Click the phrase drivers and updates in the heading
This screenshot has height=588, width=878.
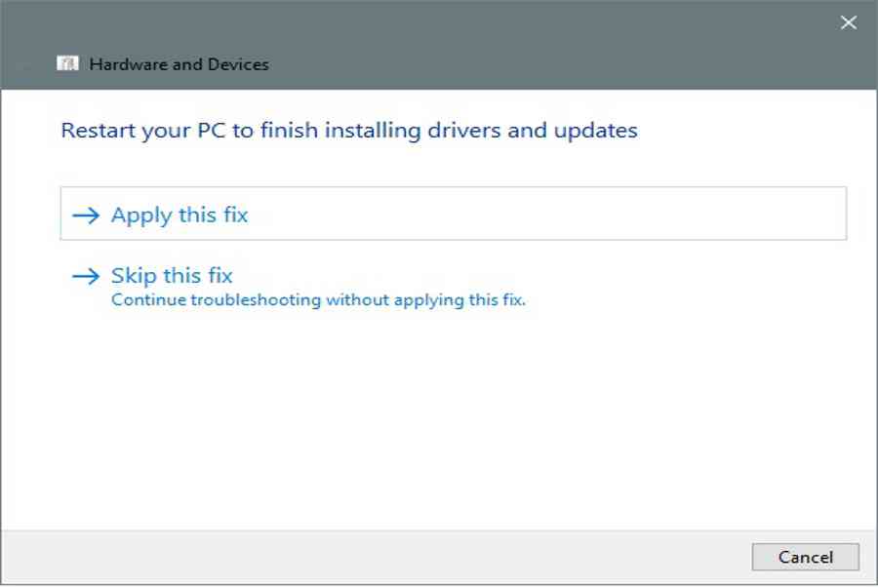pos(533,131)
